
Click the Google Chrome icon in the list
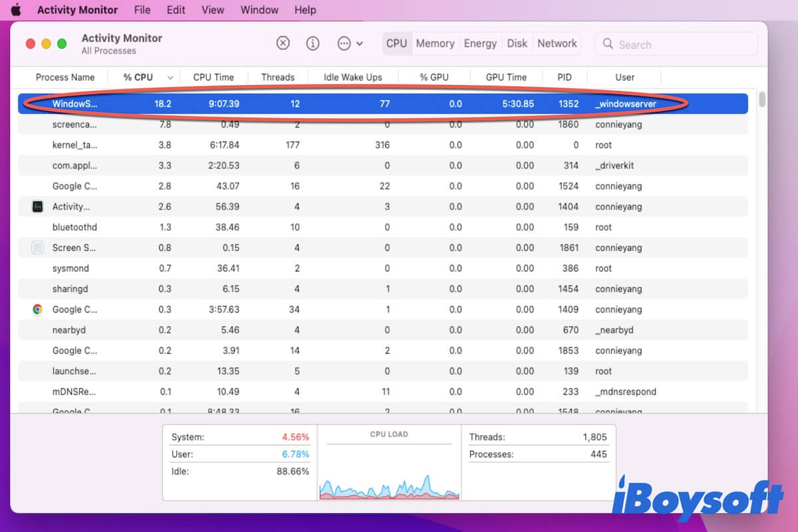(x=38, y=309)
